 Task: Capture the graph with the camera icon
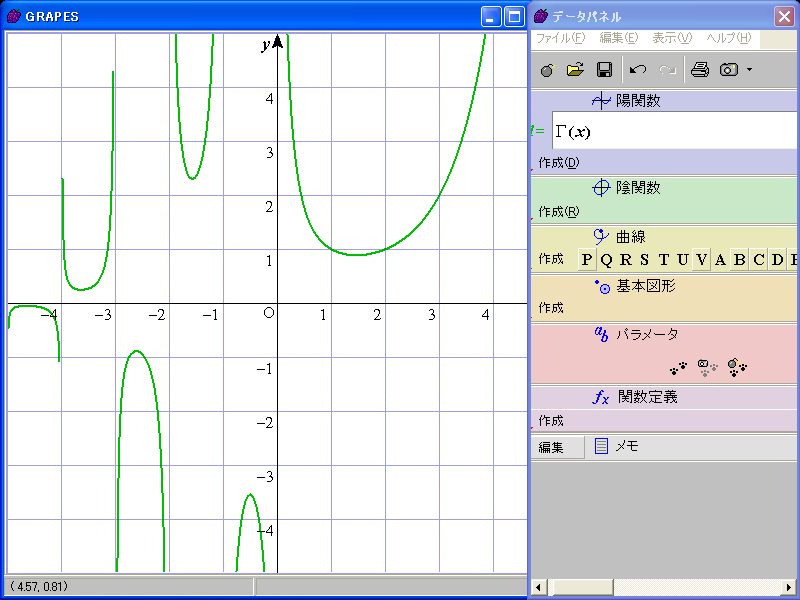tap(729, 70)
